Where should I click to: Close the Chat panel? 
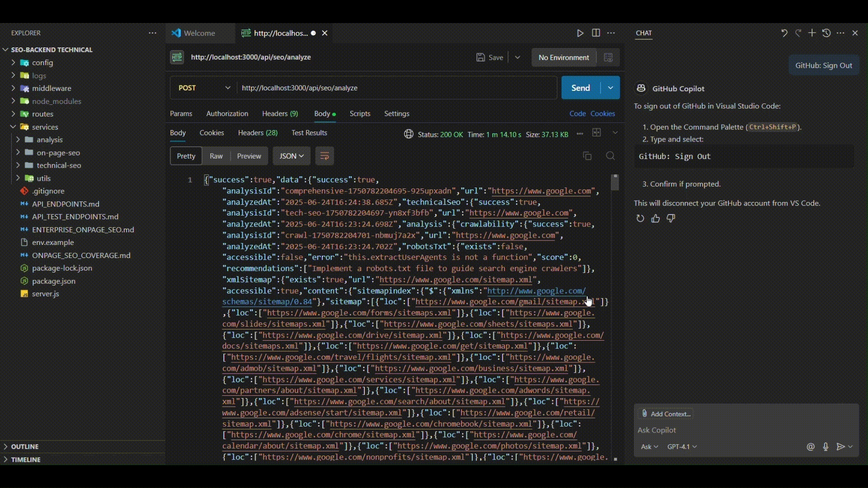click(x=855, y=33)
